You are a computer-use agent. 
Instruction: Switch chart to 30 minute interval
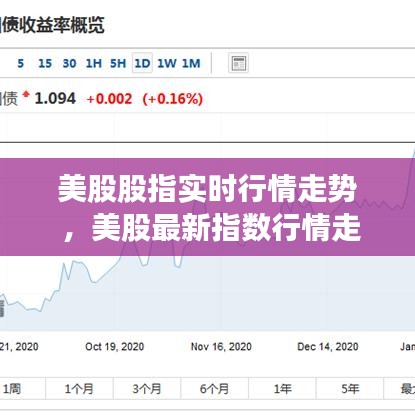69,63
